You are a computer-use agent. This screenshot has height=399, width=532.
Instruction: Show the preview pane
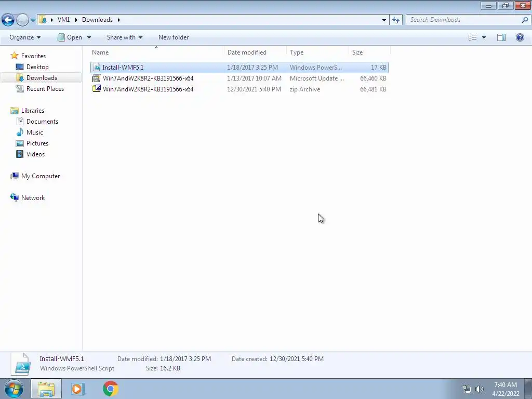501,37
